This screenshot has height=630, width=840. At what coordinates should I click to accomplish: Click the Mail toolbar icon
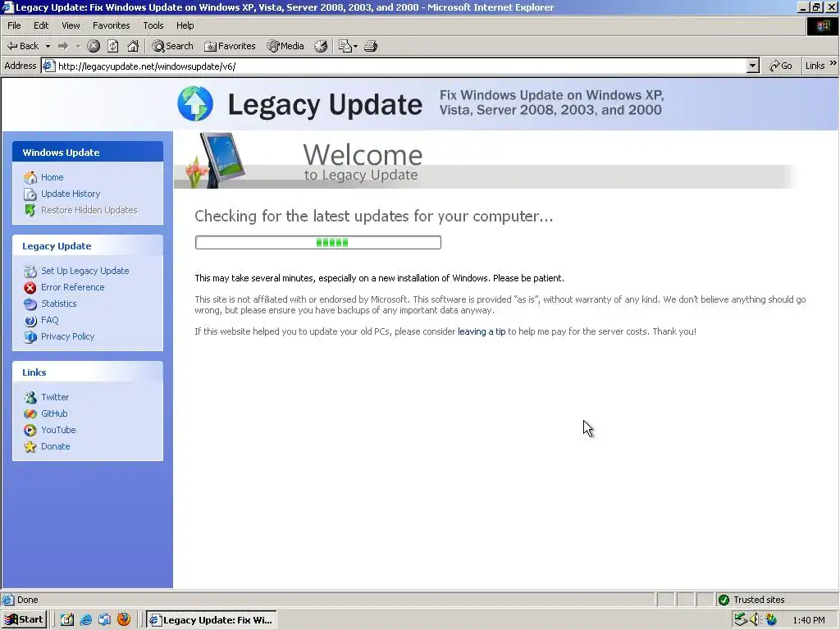click(x=345, y=46)
